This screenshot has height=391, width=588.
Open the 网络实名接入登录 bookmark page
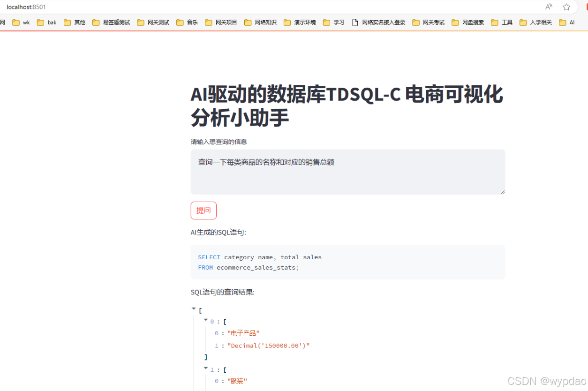(x=378, y=22)
